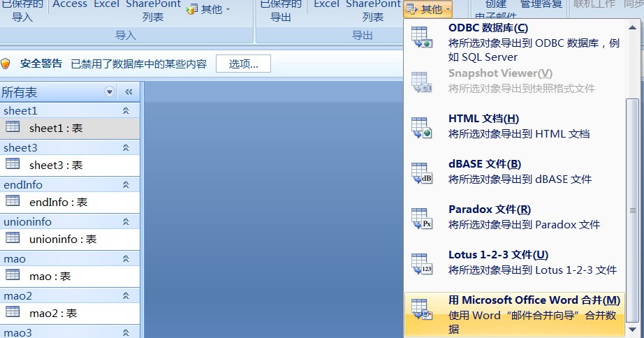The width and height of the screenshot is (644, 338).
Task: Click 创建电子邮件 ribbon button
Action: click(496, 10)
